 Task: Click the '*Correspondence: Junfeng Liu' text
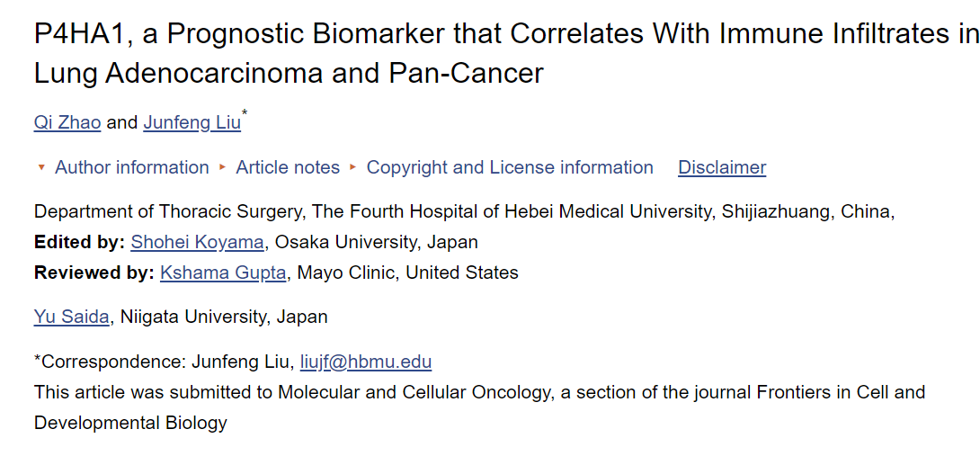[164, 362]
